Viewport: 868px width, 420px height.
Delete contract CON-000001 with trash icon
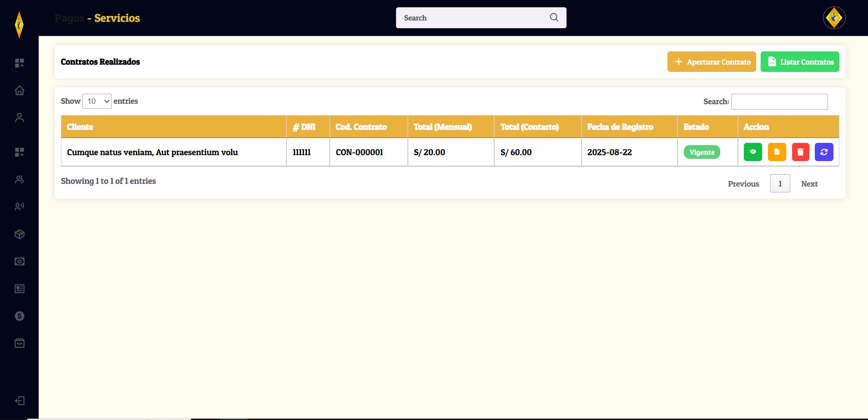coord(800,152)
